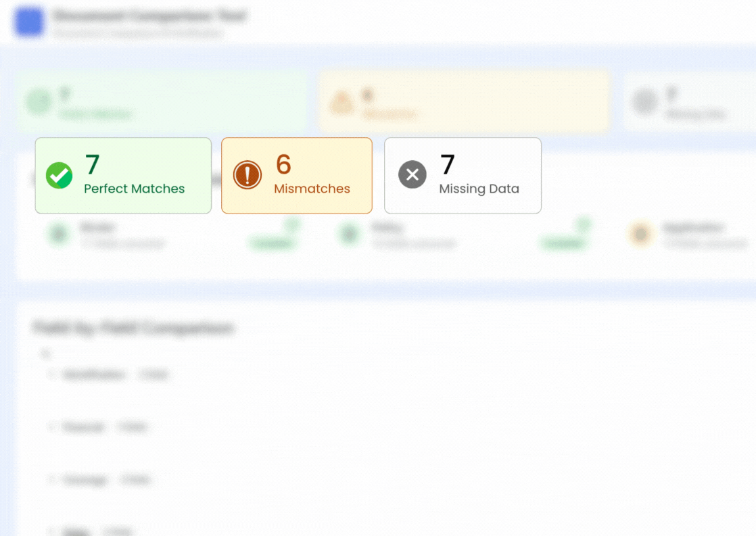The height and width of the screenshot is (536, 756).
Task: Click the green status badge on the Binder card
Action: click(x=273, y=243)
